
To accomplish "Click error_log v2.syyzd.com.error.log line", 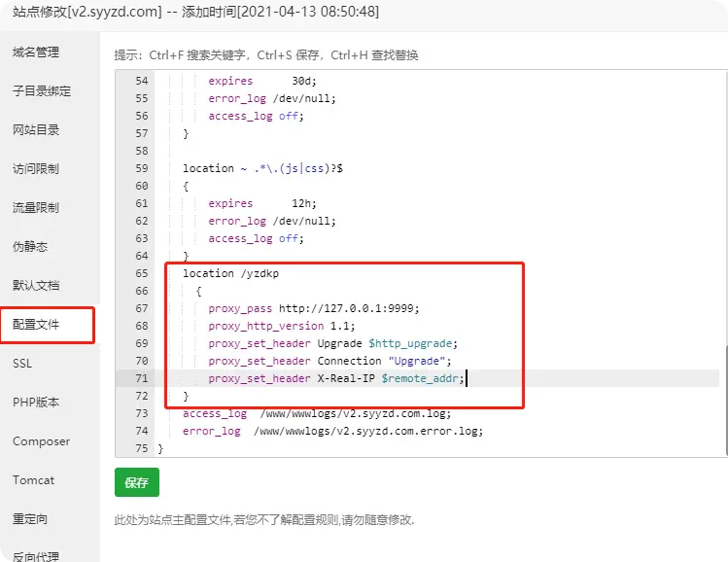I will pos(332,431).
